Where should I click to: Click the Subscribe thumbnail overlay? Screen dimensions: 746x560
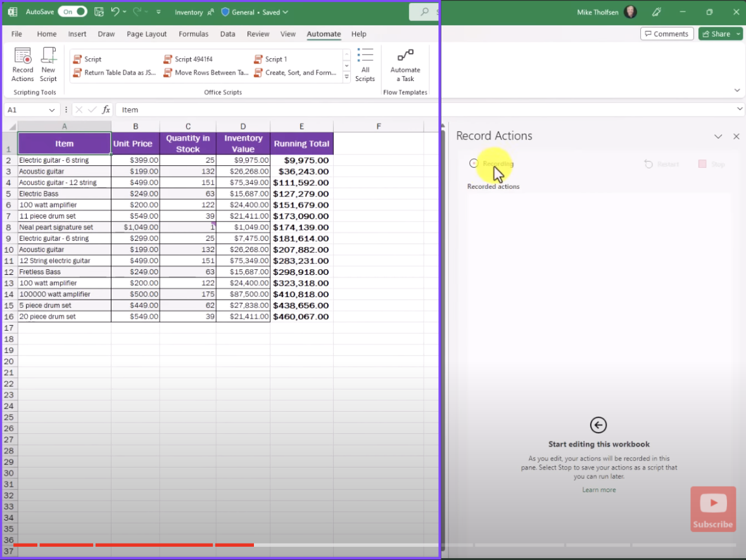[713, 509]
